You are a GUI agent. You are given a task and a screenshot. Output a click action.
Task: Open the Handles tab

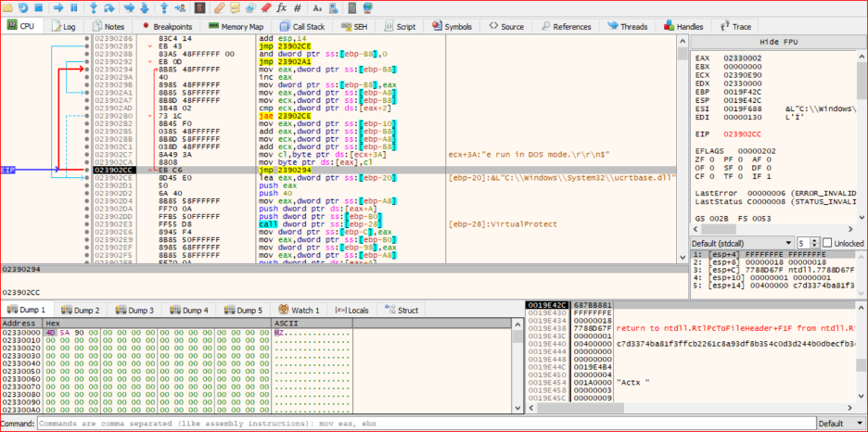(x=683, y=26)
